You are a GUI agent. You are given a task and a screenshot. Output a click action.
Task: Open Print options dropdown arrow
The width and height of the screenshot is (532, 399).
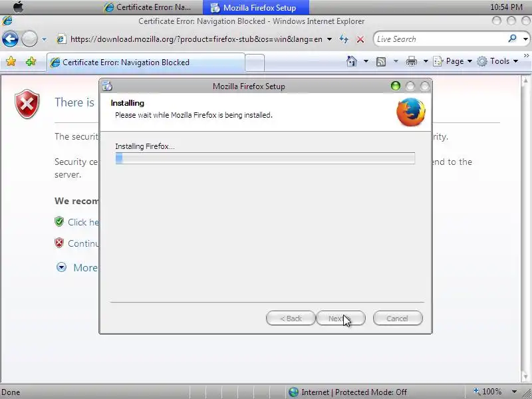coord(426,61)
